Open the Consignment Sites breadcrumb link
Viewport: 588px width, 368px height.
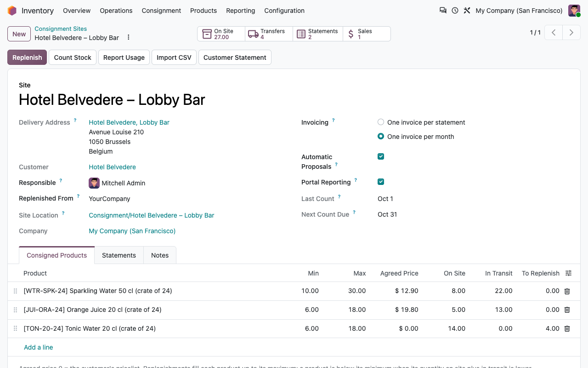61,29
